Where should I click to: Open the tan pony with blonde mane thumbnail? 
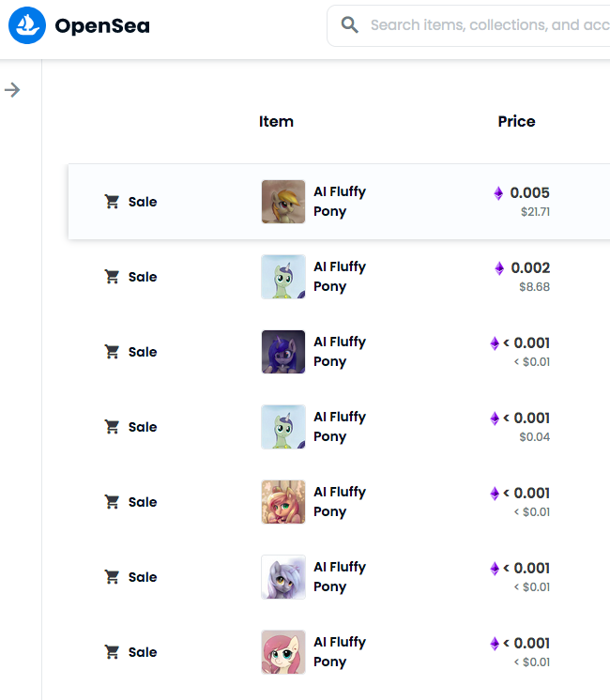(283, 202)
